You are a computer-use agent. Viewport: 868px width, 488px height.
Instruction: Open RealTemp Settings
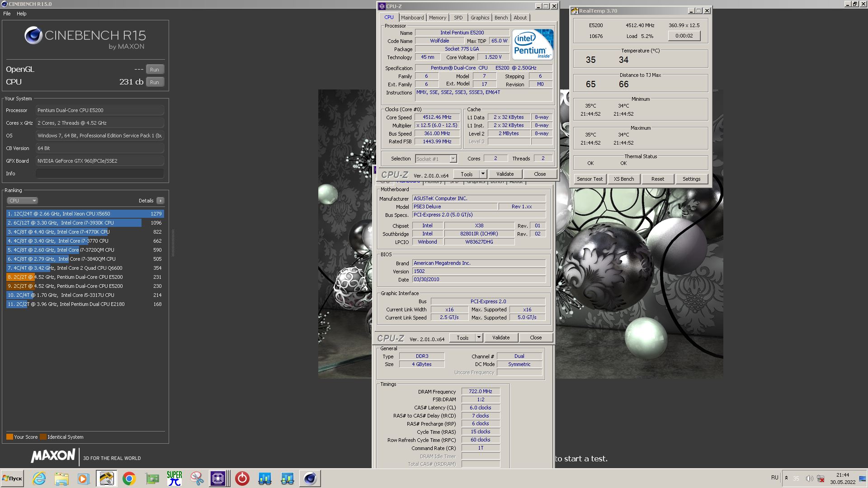(x=691, y=179)
